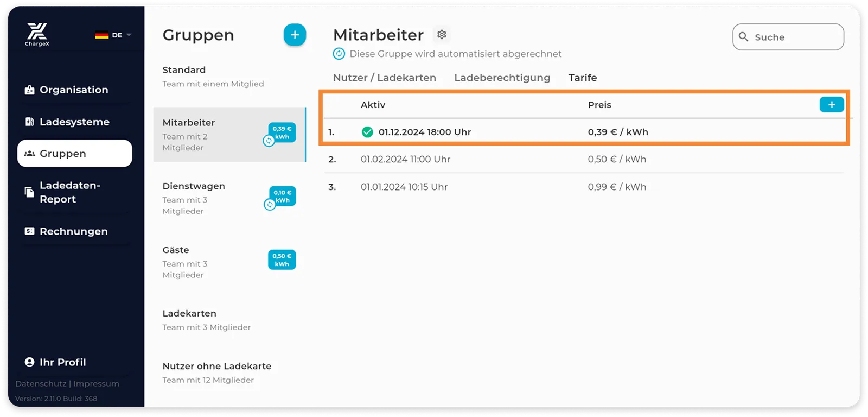The image size is (868, 417).
Task: Click the Rechnungen invoice icon
Action: pos(30,231)
